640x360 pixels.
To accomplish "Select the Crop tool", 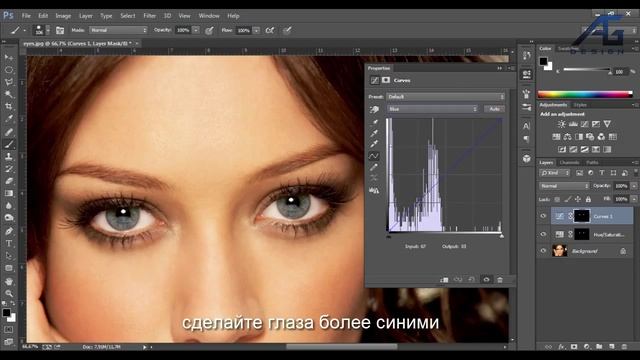I will pyautogui.click(x=9, y=107).
